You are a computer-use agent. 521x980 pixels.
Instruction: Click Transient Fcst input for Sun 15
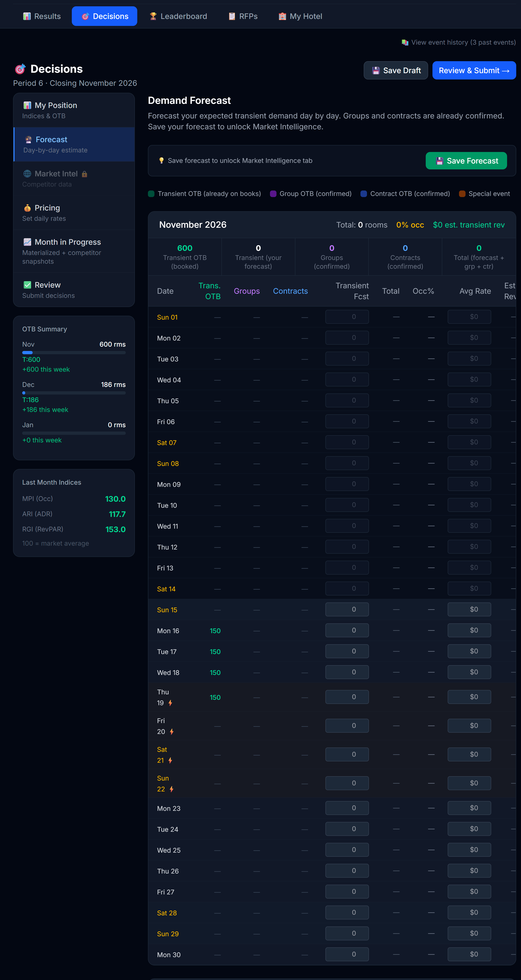tap(347, 609)
